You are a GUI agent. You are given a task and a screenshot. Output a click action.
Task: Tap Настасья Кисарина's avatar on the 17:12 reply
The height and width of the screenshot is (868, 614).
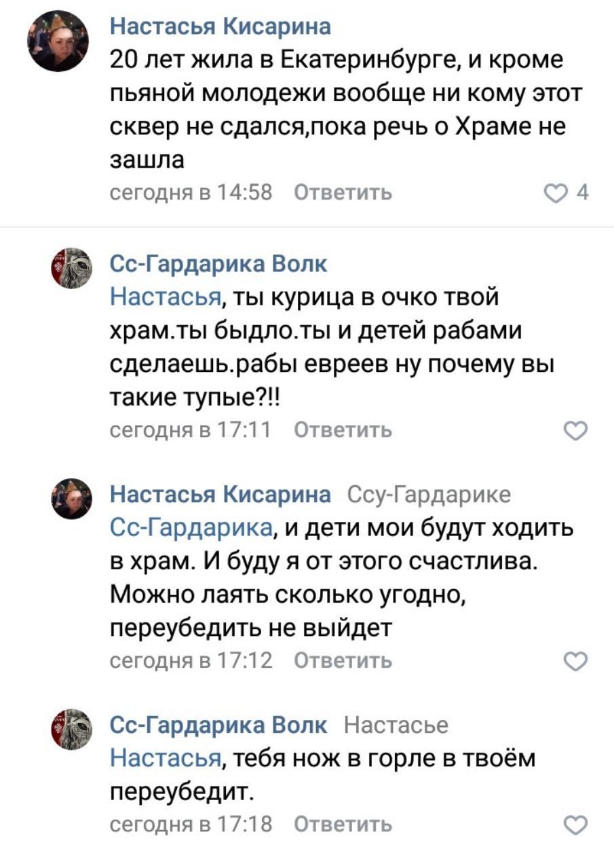pos(72,498)
